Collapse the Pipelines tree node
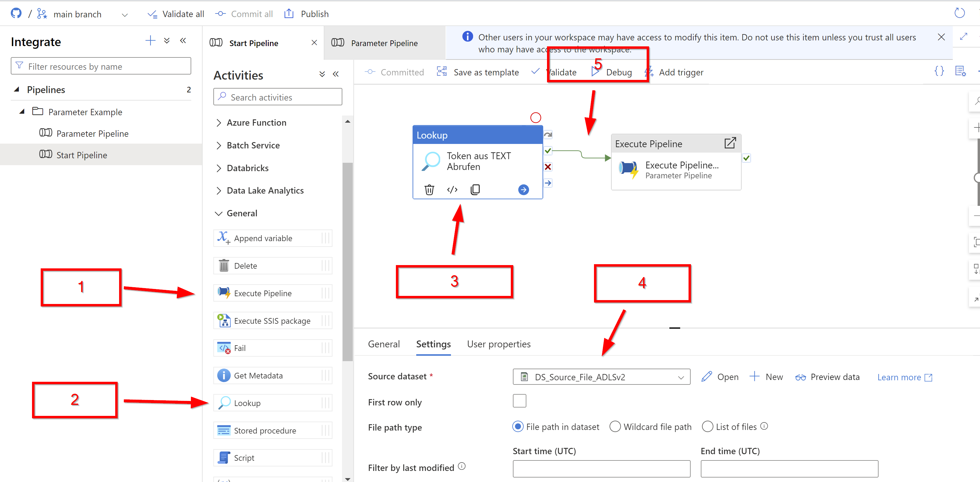Viewport: 980px width, 482px height. (17, 89)
